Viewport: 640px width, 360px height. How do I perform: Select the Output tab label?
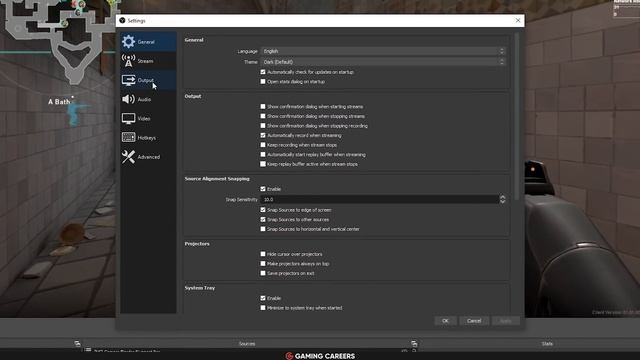pos(146,80)
